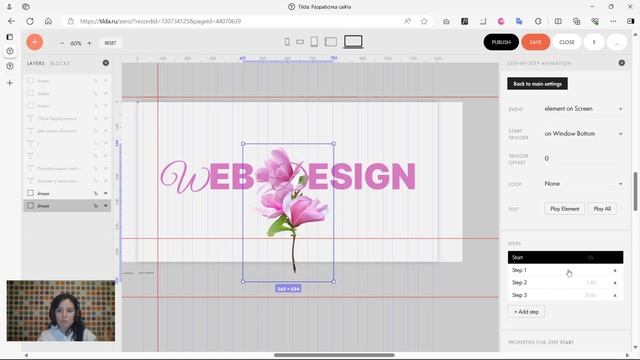Image resolution: width=640 pixels, height=360 pixels.
Task: Switch to the LAYERS tab
Action: 36,63
